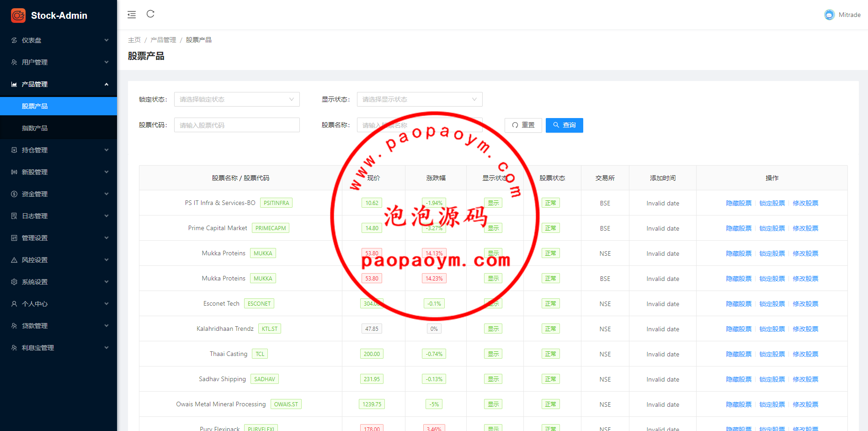This screenshot has width=868, height=431.
Task: Open the 锁定状态 lock status dropdown
Action: pyautogui.click(x=237, y=99)
